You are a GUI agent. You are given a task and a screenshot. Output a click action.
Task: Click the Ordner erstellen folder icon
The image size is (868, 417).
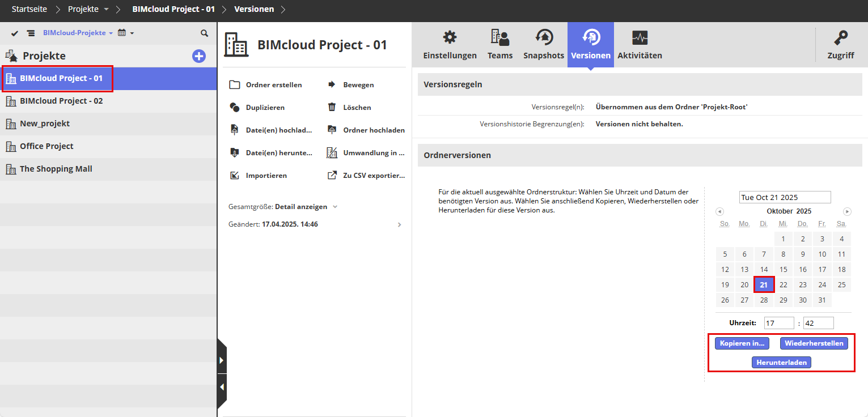[x=235, y=84]
